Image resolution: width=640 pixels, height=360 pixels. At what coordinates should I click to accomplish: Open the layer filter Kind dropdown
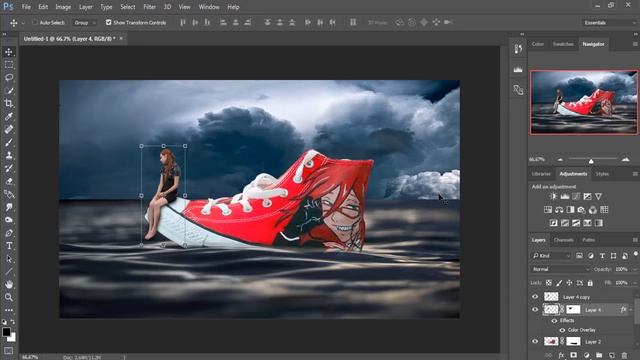551,256
